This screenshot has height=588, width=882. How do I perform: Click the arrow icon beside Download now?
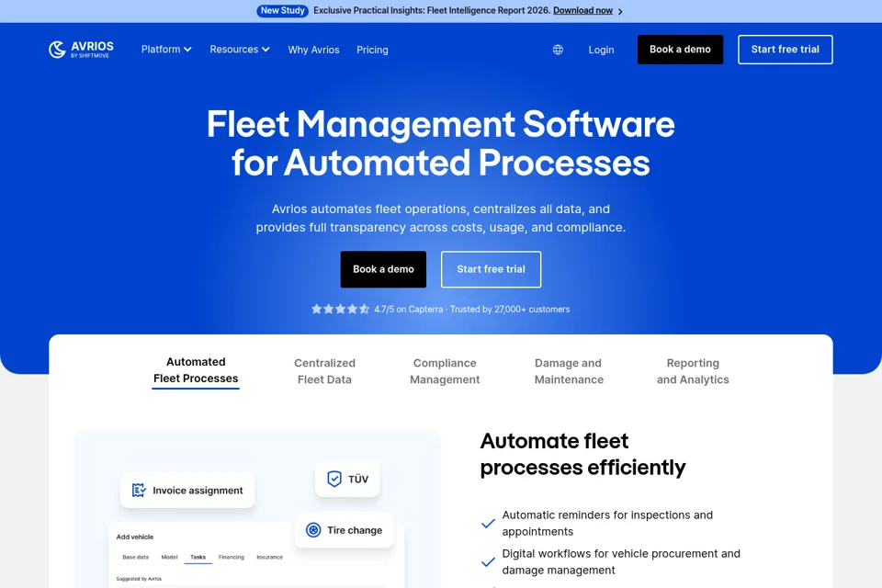[620, 11]
